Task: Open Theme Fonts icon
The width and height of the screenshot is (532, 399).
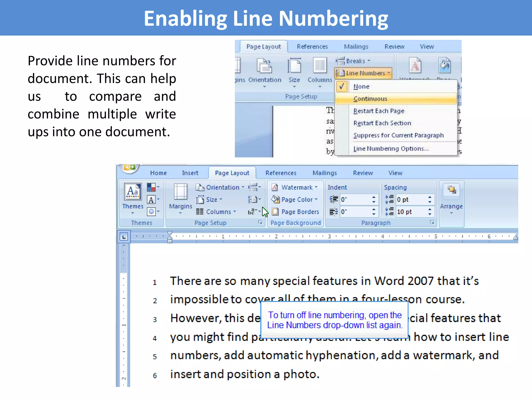Action: (153, 199)
